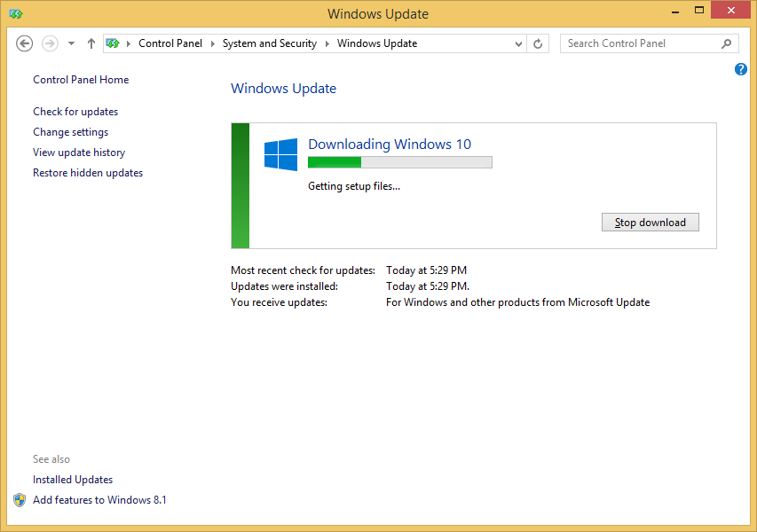Click Add features to Windows 8.1
The height and width of the screenshot is (532, 757).
(99, 500)
